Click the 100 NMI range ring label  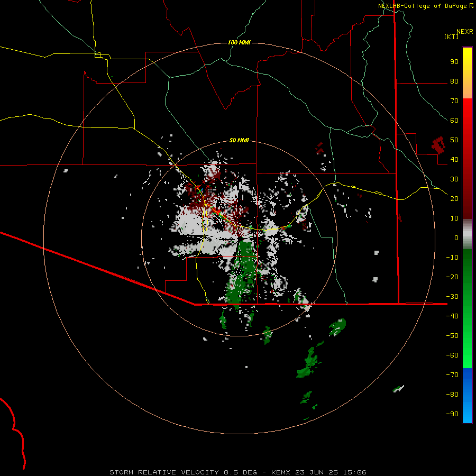click(x=239, y=42)
